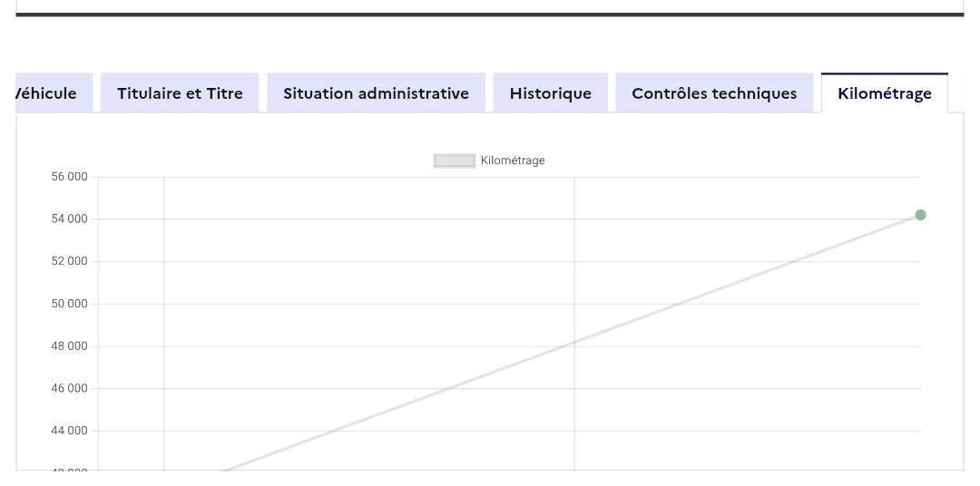980x486 pixels.
Task: Go to Contrôles techniques tab
Action: [714, 93]
